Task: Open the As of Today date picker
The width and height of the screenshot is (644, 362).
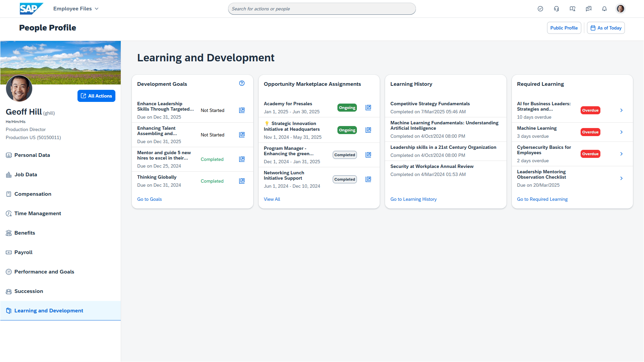Action: pyautogui.click(x=606, y=28)
